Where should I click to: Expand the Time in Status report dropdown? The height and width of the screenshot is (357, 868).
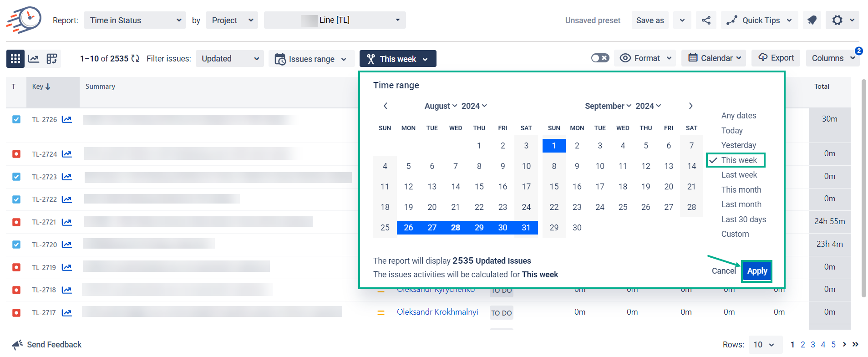135,20
